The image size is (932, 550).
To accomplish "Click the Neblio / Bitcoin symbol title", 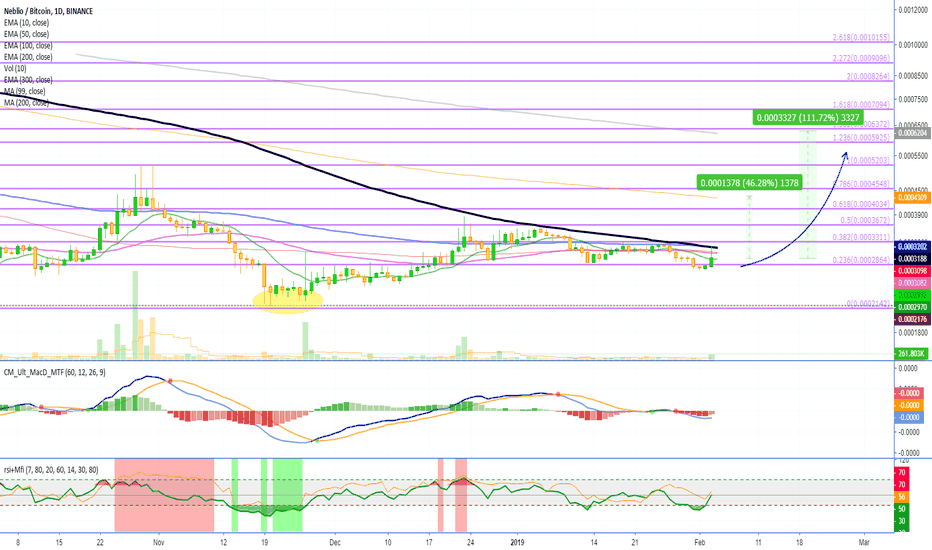I will (x=48, y=11).
